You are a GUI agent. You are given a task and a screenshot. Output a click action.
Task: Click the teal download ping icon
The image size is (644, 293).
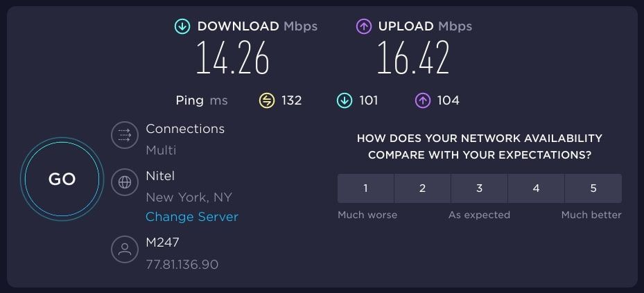pos(344,100)
